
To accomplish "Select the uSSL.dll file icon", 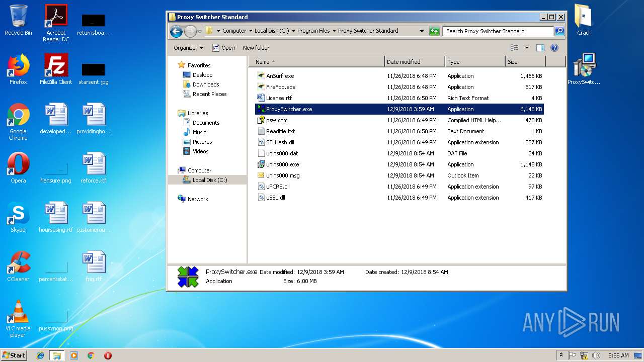I will (261, 198).
